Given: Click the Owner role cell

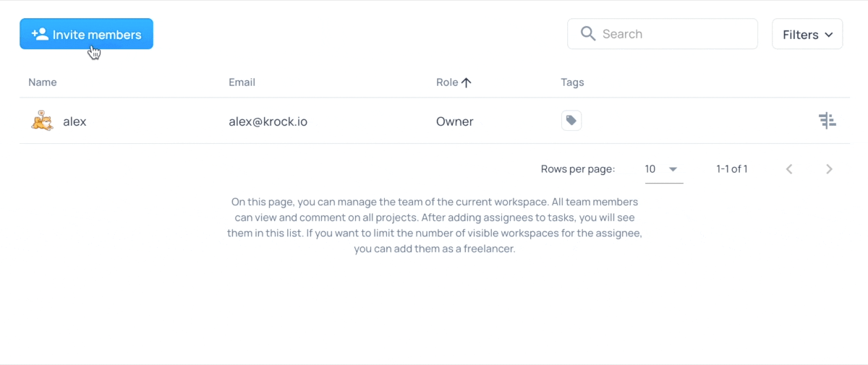Looking at the screenshot, I should click(454, 121).
